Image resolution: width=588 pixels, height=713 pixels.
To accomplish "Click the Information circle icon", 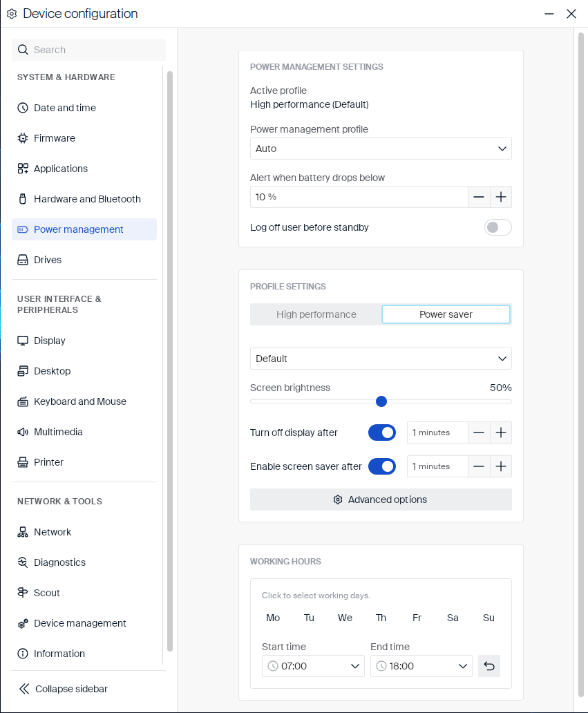I will [x=23, y=654].
